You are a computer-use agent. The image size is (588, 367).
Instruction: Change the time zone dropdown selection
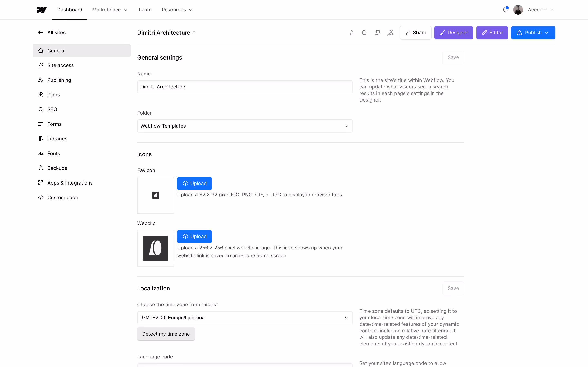click(x=245, y=317)
